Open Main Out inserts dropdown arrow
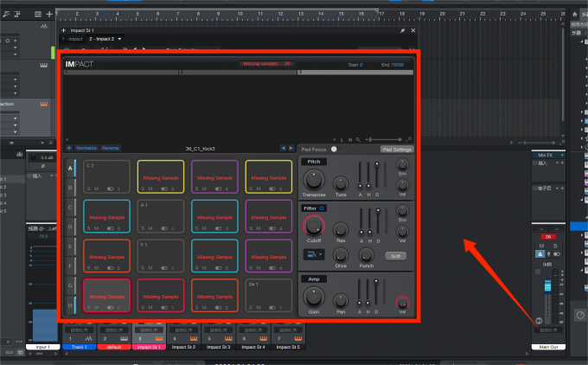The width and height of the screenshot is (588, 365). pos(557,163)
